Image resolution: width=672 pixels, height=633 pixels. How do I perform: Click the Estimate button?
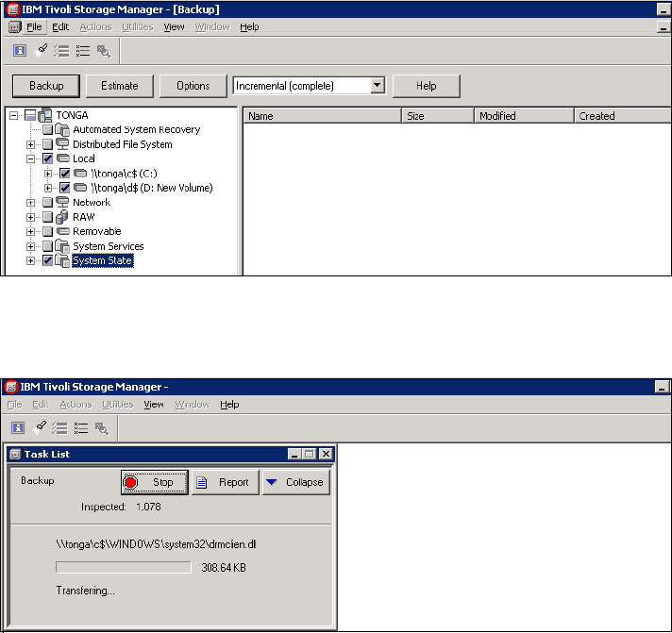point(120,86)
